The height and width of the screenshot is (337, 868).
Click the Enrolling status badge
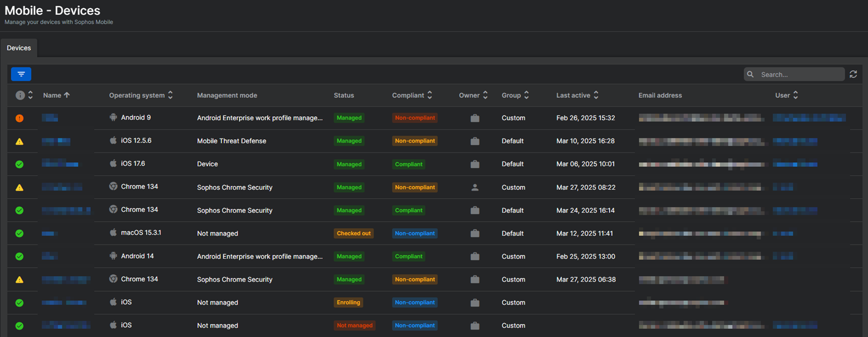tap(348, 302)
